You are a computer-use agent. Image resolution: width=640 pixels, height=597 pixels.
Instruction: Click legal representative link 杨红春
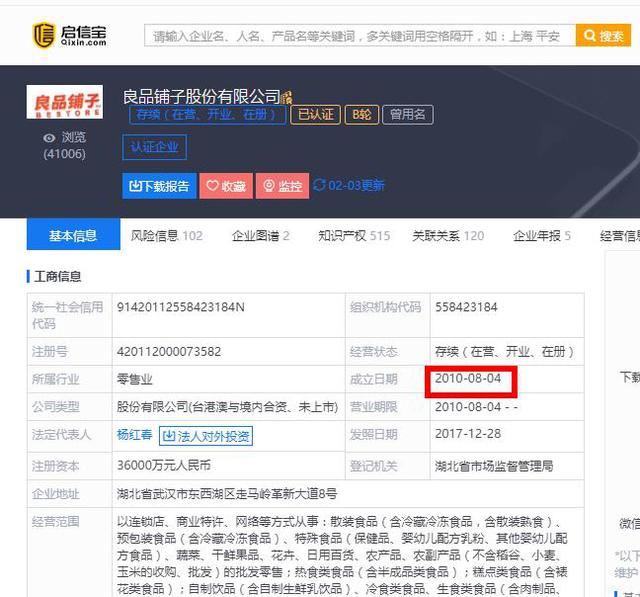[x=134, y=435]
